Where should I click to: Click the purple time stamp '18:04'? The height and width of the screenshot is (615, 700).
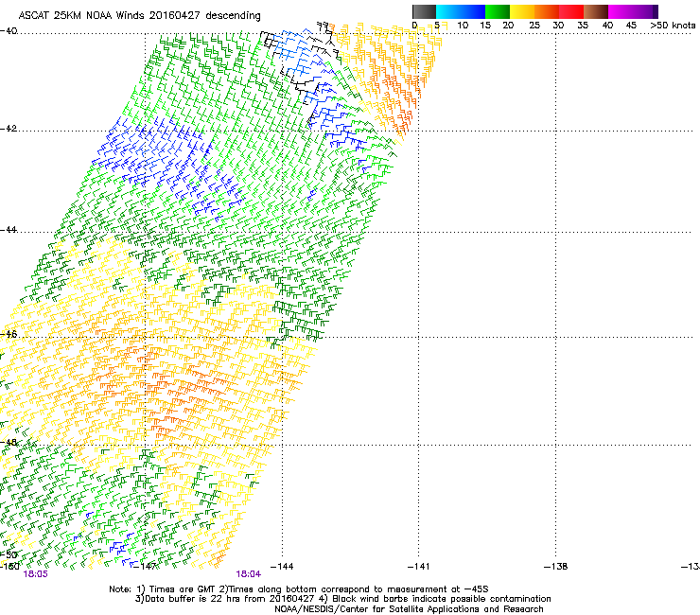[x=248, y=574]
